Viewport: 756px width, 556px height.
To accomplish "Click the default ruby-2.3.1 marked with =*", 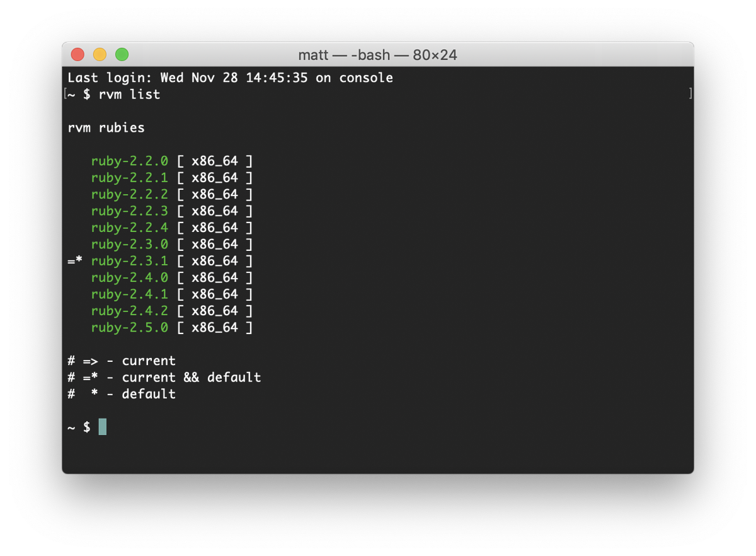I will (130, 260).
